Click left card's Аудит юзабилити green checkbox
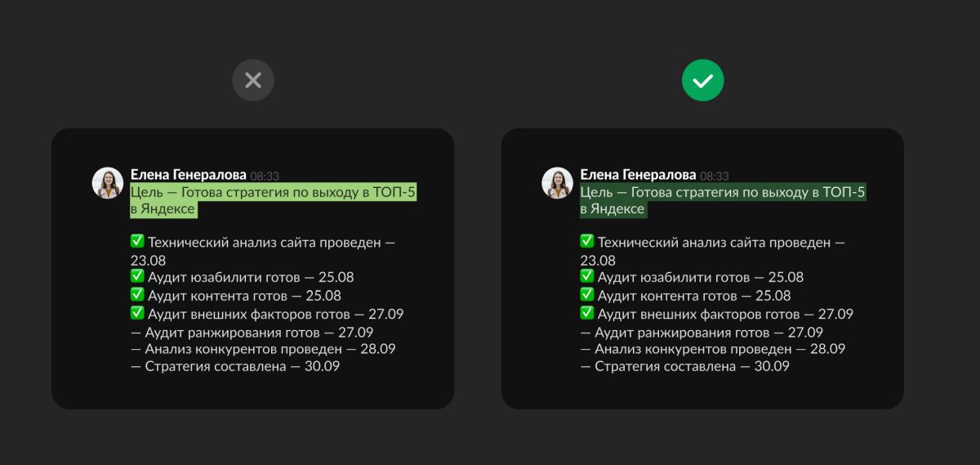 pos(137,277)
